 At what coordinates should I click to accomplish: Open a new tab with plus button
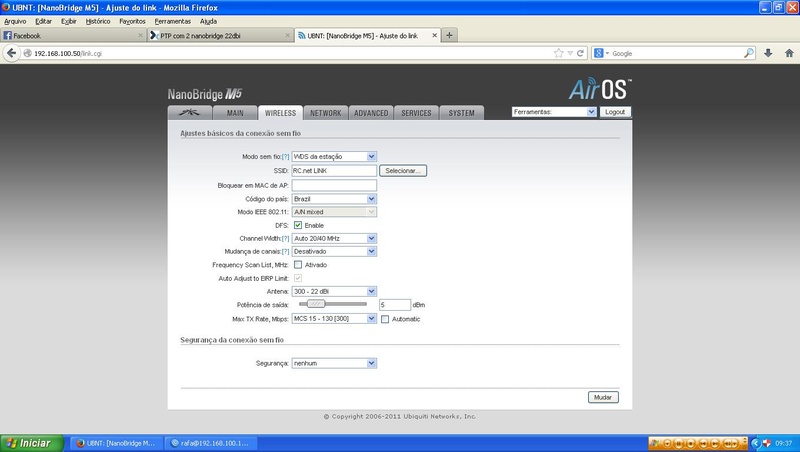pyautogui.click(x=449, y=35)
